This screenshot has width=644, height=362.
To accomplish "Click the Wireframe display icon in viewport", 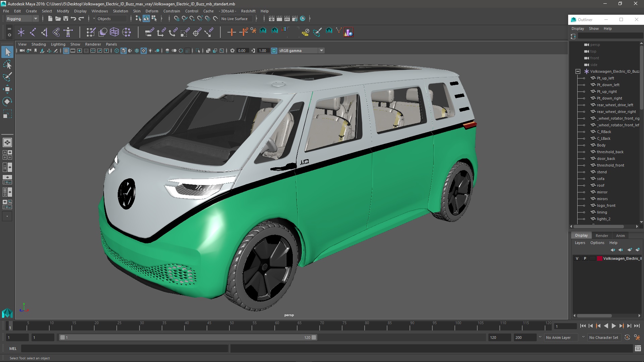I will pos(117,51).
